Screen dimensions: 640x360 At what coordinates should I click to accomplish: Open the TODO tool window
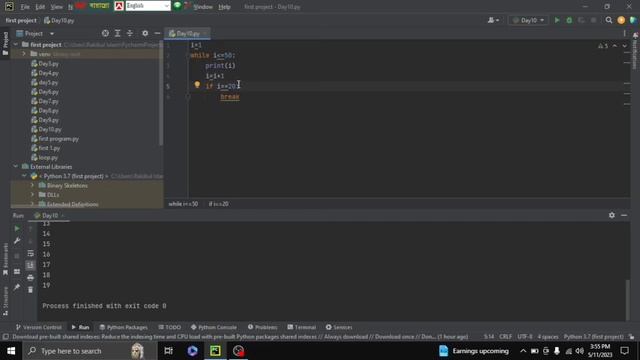[169, 327]
